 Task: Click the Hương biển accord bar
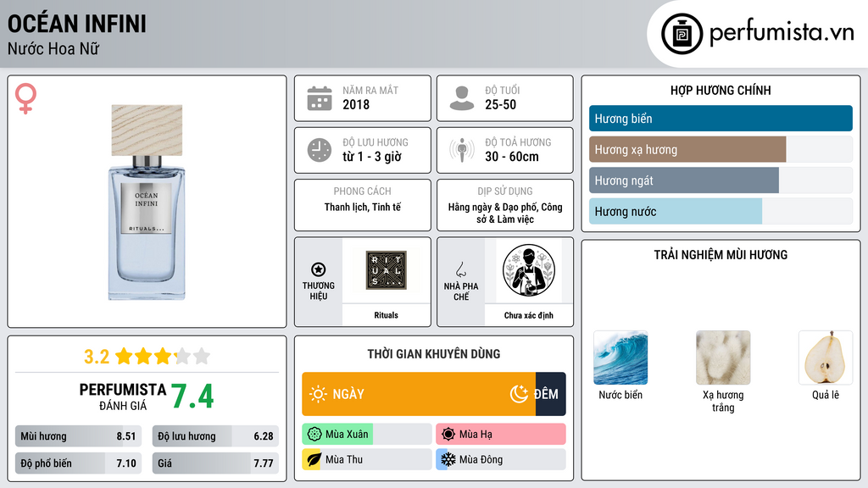[721, 119]
